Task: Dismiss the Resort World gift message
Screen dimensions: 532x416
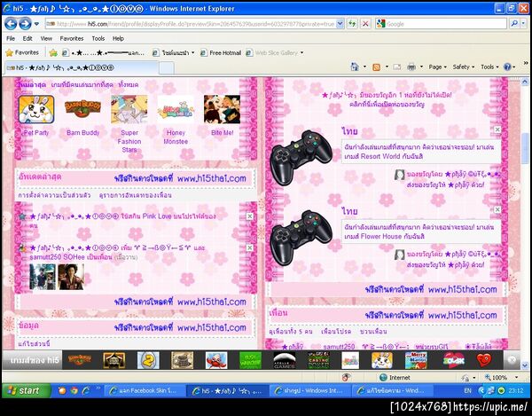Action: (497, 130)
